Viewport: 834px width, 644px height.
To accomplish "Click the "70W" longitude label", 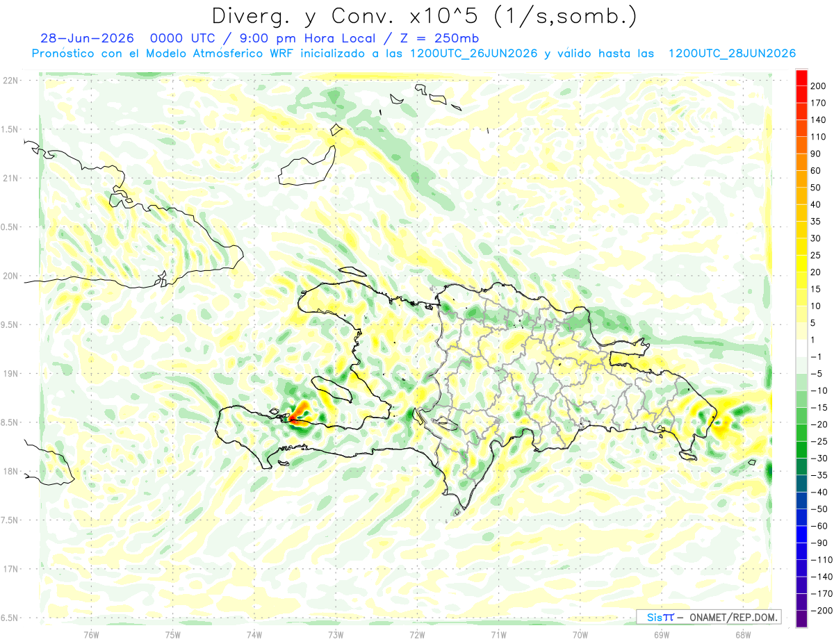I will pyautogui.click(x=580, y=634).
